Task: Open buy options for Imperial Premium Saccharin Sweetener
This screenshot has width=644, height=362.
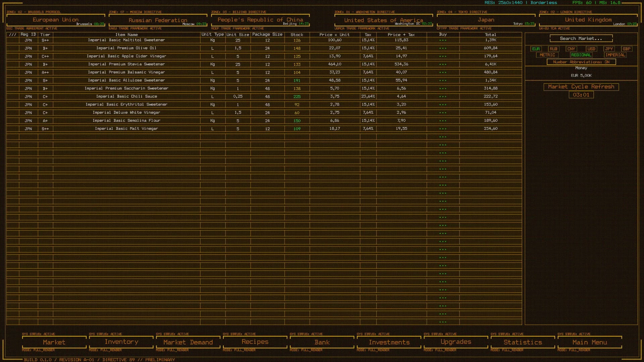Action: click(443, 88)
